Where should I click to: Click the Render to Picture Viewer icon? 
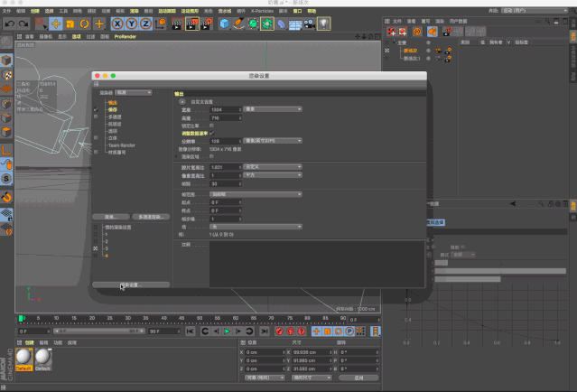click(192, 24)
